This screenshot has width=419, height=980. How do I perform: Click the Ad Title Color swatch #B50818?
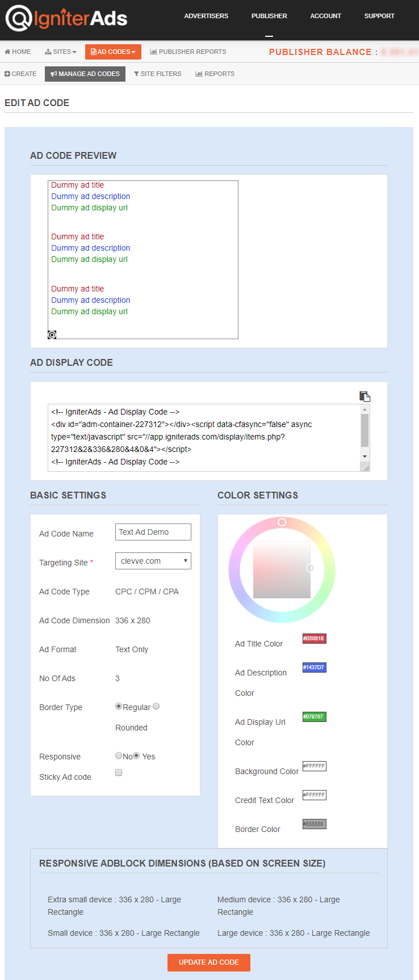point(314,639)
